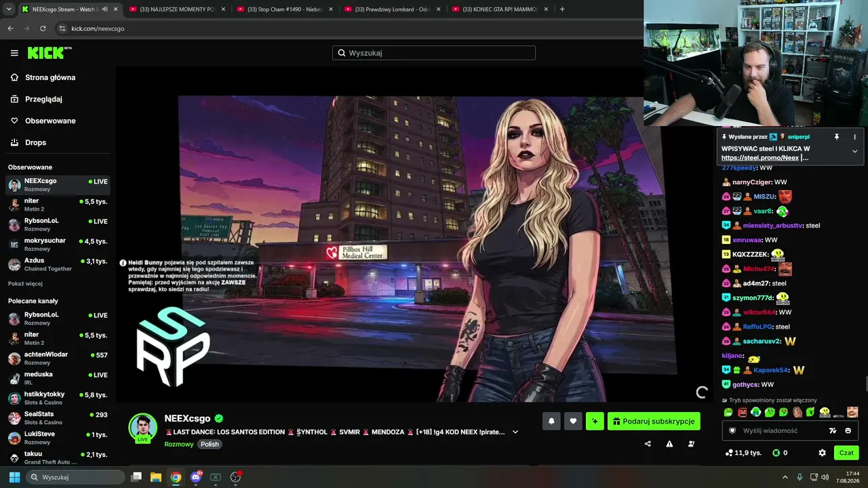
Task: Open the steel.promo/Neex pinned link
Action: point(760,158)
